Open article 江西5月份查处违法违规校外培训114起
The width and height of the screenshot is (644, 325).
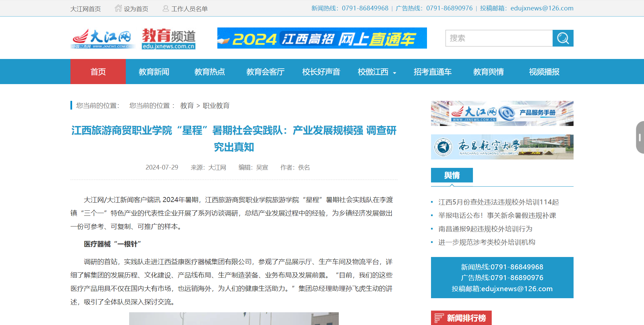click(x=498, y=202)
